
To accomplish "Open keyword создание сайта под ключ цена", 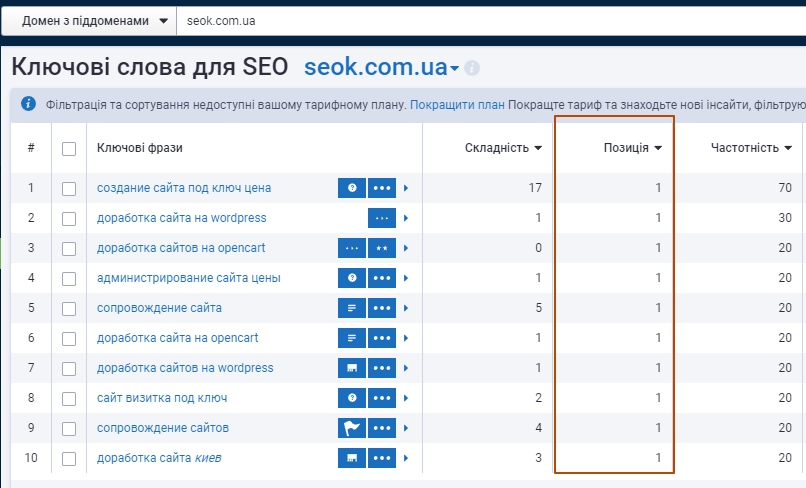I will [x=184, y=188].
